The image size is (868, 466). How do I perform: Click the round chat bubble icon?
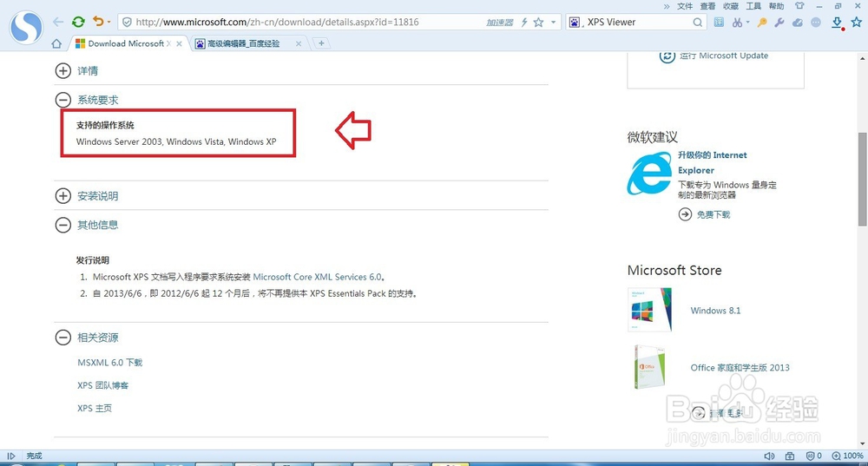point(816,23)
